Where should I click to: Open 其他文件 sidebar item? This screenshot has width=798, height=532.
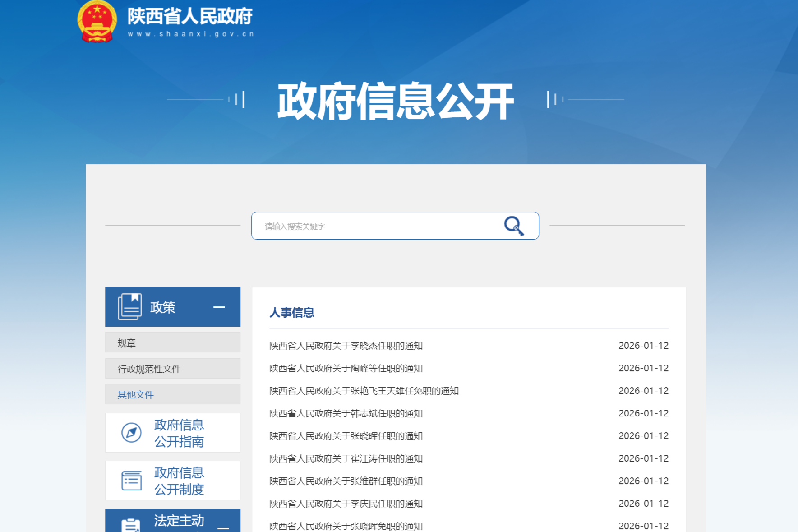(136, 394)
